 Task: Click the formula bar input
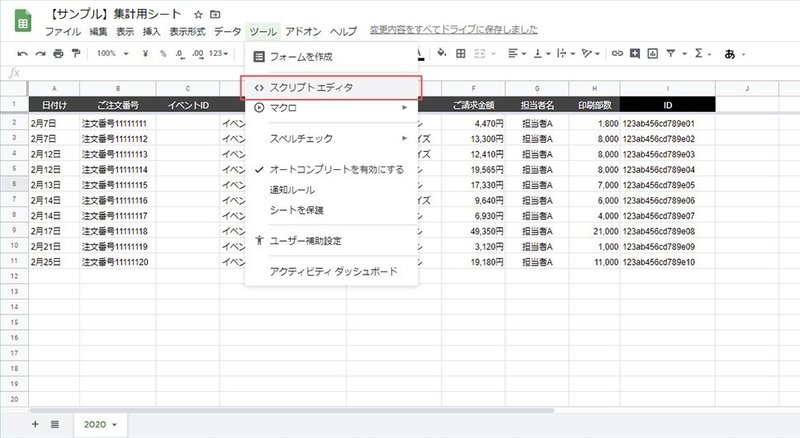[411, 73]
